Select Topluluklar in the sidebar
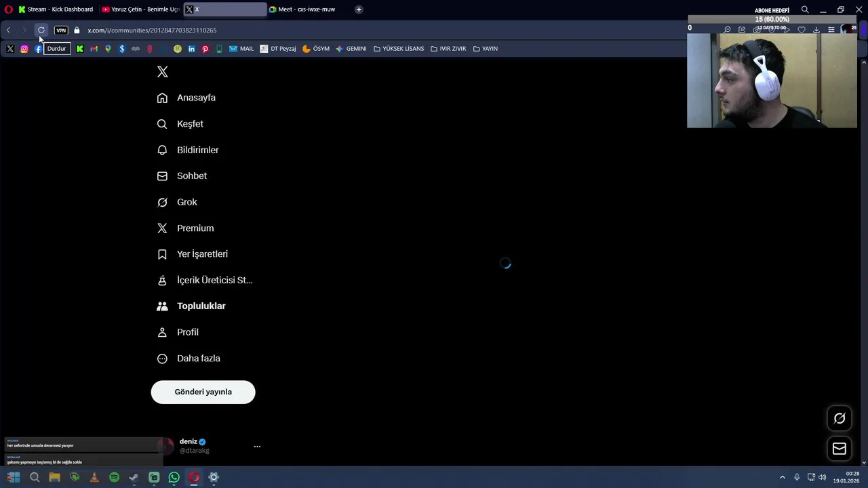868x488 pixels. point(191,306)
